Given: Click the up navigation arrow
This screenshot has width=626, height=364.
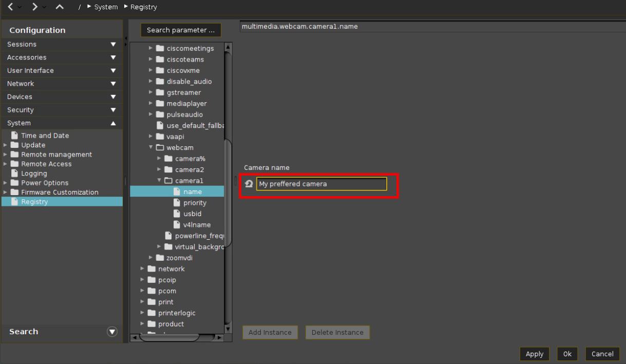Looking at the screenshot, I should pos(60,7).
